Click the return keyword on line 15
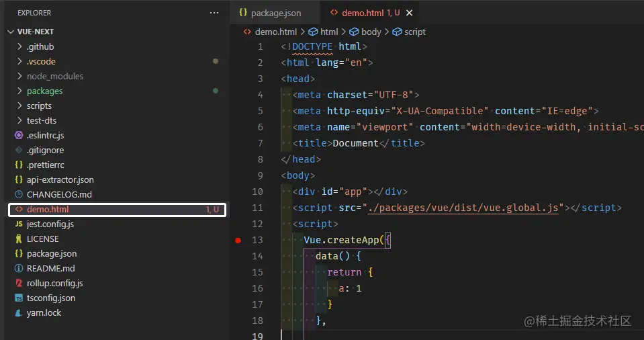This screenshot has width=644, height=340. point(344,272)
